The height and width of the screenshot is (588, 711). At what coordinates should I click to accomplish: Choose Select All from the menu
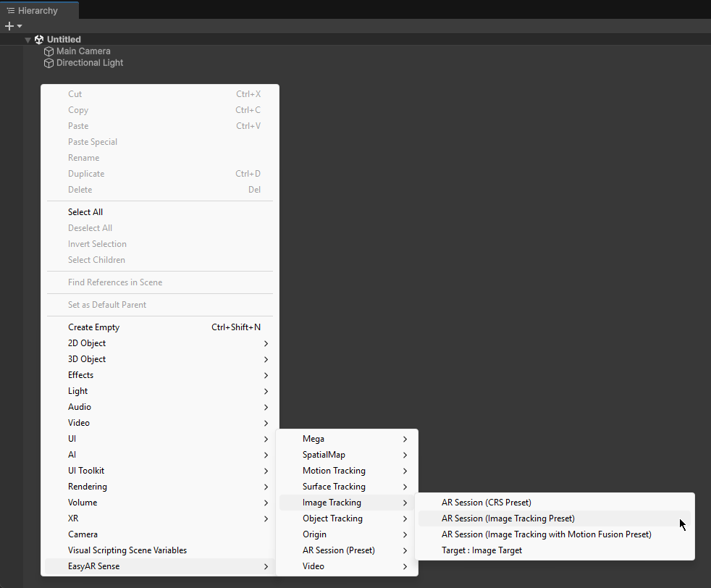pyautogui.click(x=85, y=212)
